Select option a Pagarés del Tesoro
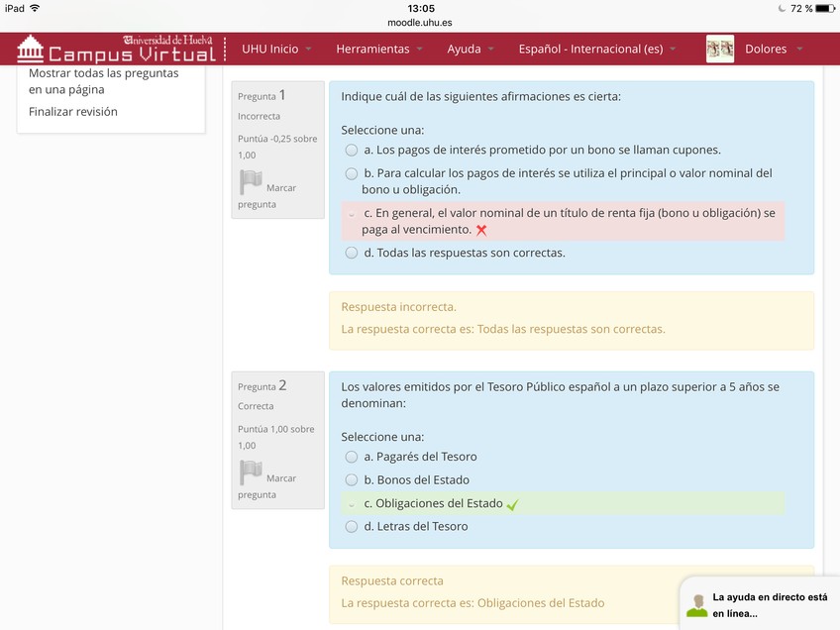 [352, 457]
